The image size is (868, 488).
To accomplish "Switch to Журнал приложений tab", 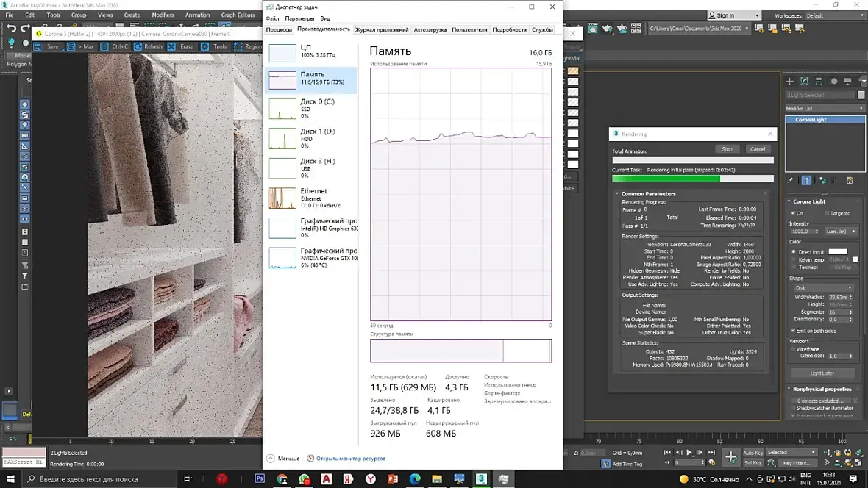I will click(x=382, y=29).
